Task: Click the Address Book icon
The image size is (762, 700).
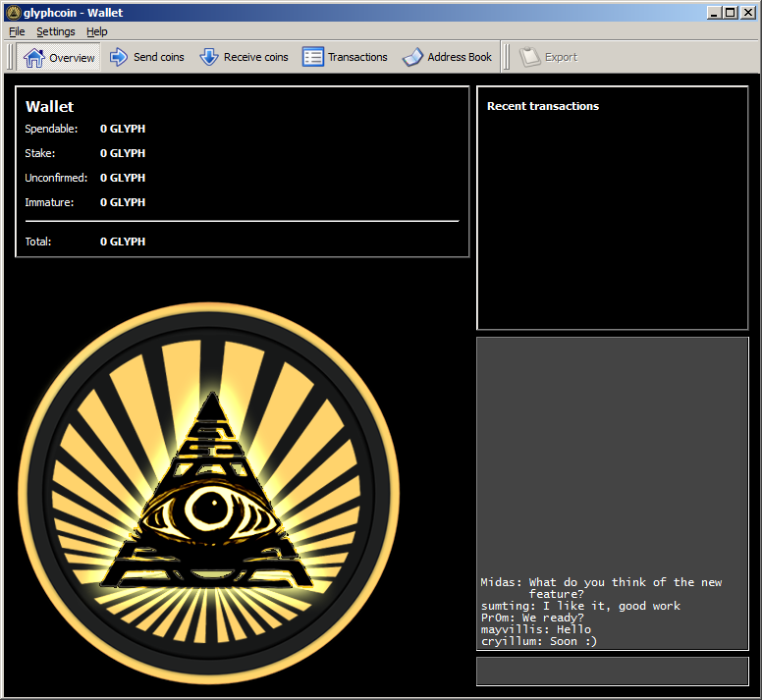Action: (412, 57)
